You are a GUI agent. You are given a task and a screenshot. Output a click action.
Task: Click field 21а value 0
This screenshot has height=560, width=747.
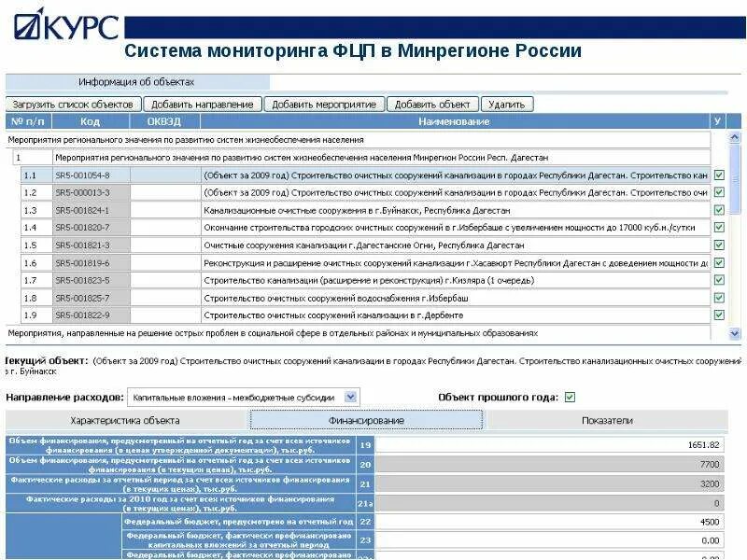[550, 503]
